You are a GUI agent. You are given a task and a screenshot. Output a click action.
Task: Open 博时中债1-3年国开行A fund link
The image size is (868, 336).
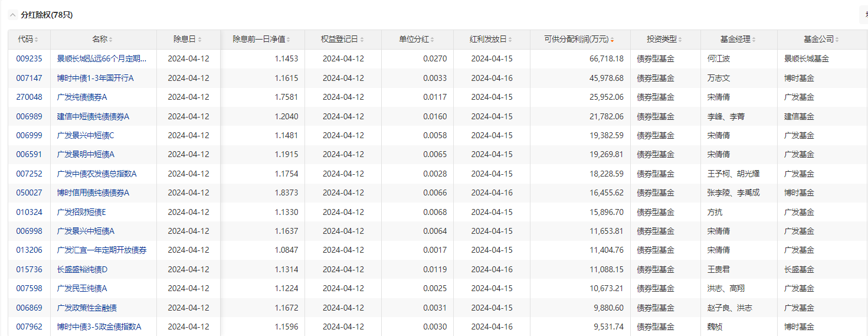click(x=95, y=78)
